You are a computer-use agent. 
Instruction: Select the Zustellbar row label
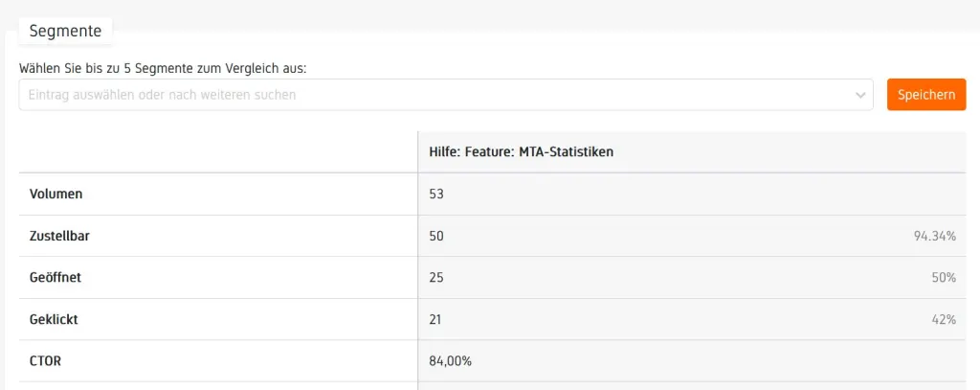coord(62,236)
